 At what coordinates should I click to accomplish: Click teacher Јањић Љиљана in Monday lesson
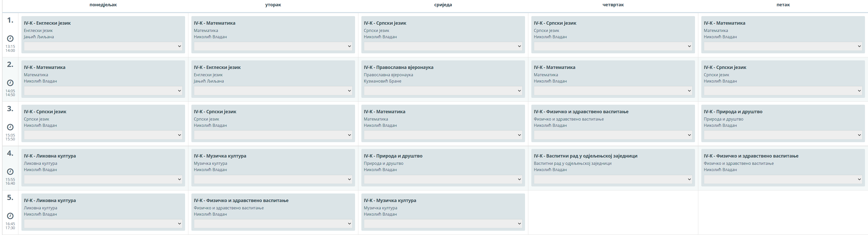(39, 37)
